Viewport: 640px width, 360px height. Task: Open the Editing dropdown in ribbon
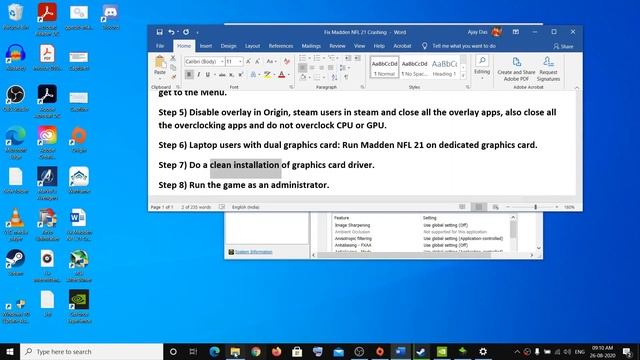[x=482, y=67]
